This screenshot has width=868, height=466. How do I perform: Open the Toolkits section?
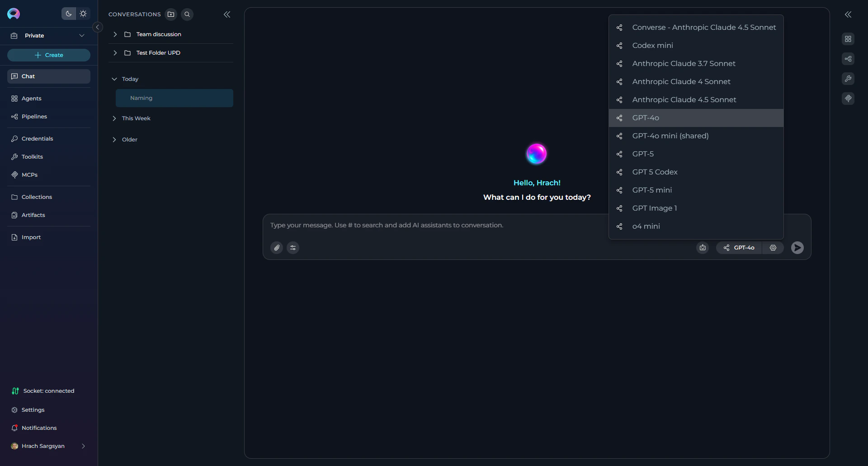[32, 156]
